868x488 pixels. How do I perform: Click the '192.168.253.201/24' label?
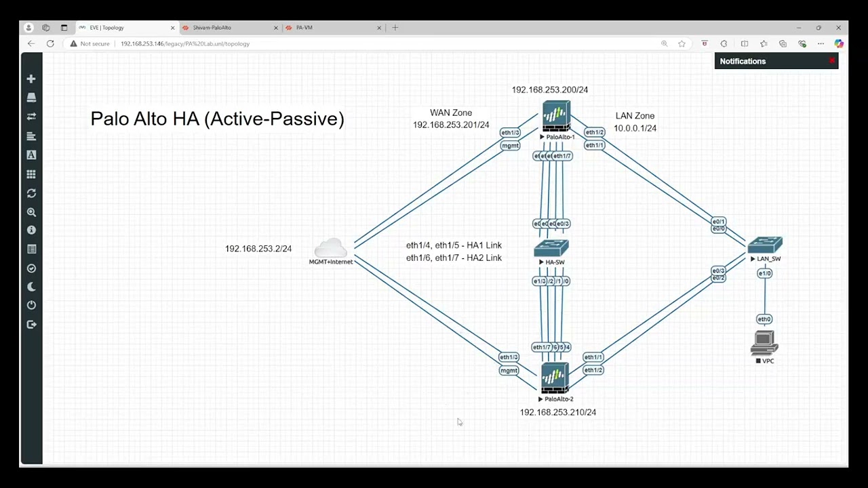451,125
